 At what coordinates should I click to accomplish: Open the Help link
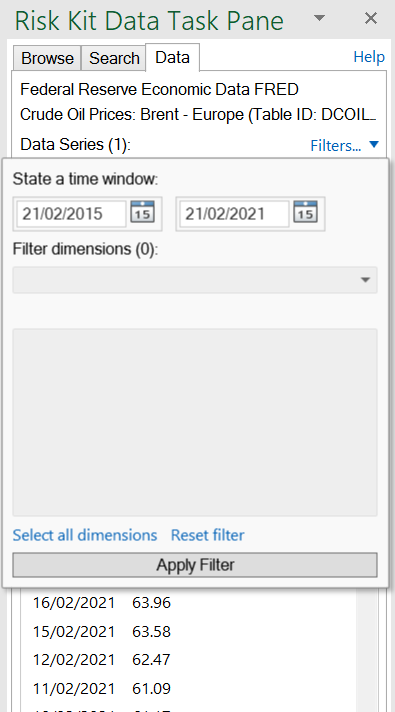[x=369, y=57]
